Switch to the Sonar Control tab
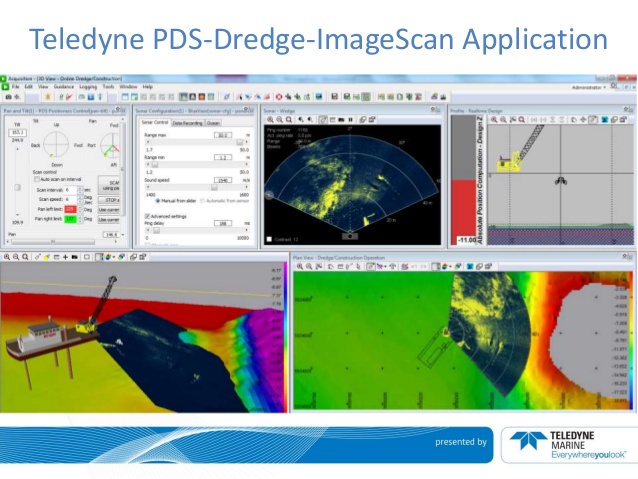The image size is (638, 479). click(x=154, y=122)
